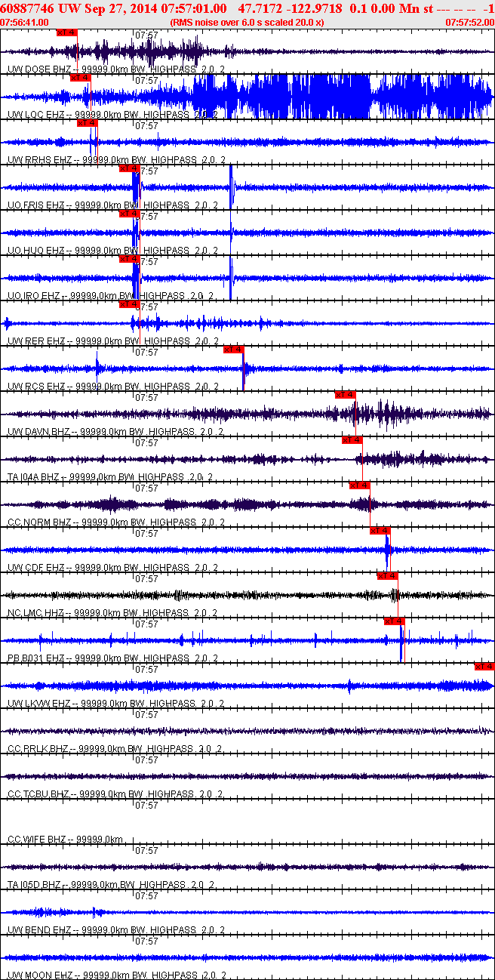The height and width of the screenshot is (980, 495).
Task: Click the red pick flag on the PB B031 trace
Action: click(x=395, y=621)
